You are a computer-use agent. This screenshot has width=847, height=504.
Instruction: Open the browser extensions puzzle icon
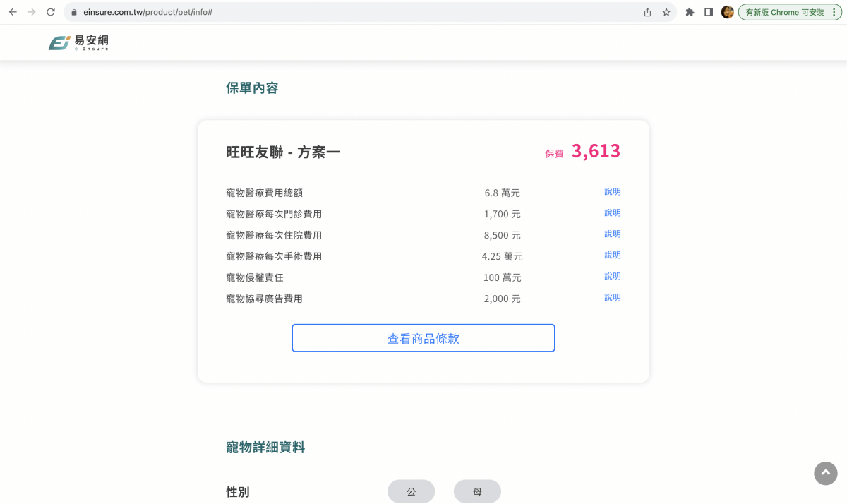[x=690, y=12]
